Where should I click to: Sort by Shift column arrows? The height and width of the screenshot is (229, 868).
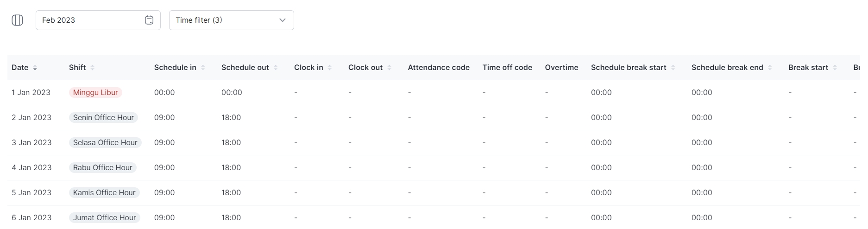[x=93, y=68]
